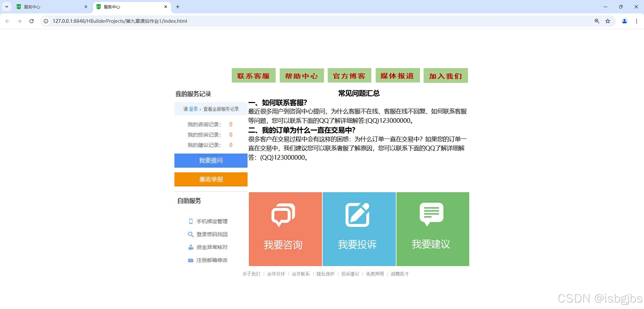644x309 pixels.
Task: Select the message lines icon on 我要建议 tile
Action: click(x=432, y=214)
